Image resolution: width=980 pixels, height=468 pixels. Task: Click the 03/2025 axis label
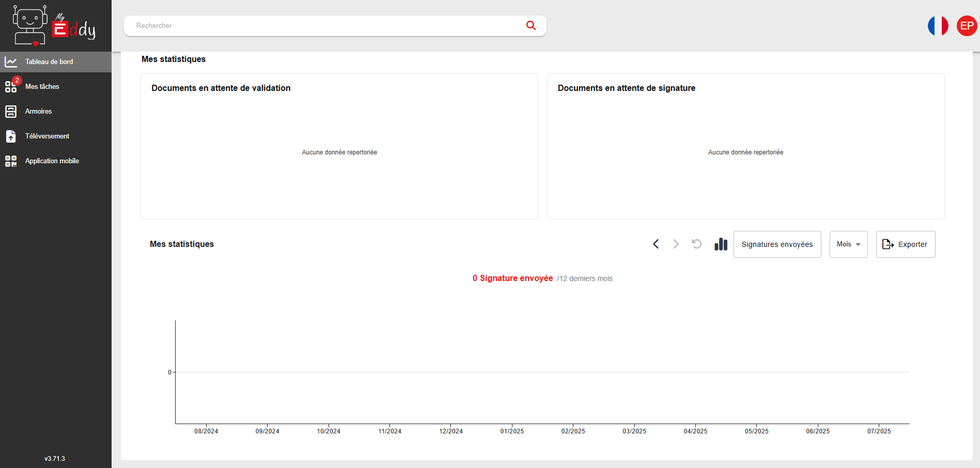[634, 431]
